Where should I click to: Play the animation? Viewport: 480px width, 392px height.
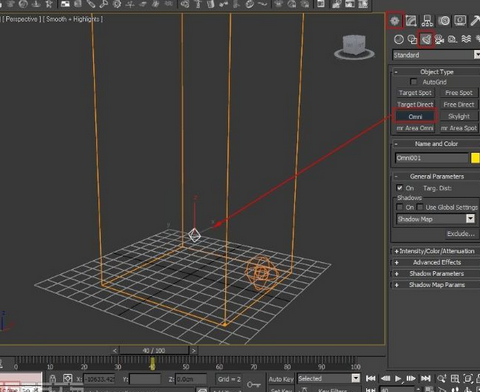click(398, 378)
